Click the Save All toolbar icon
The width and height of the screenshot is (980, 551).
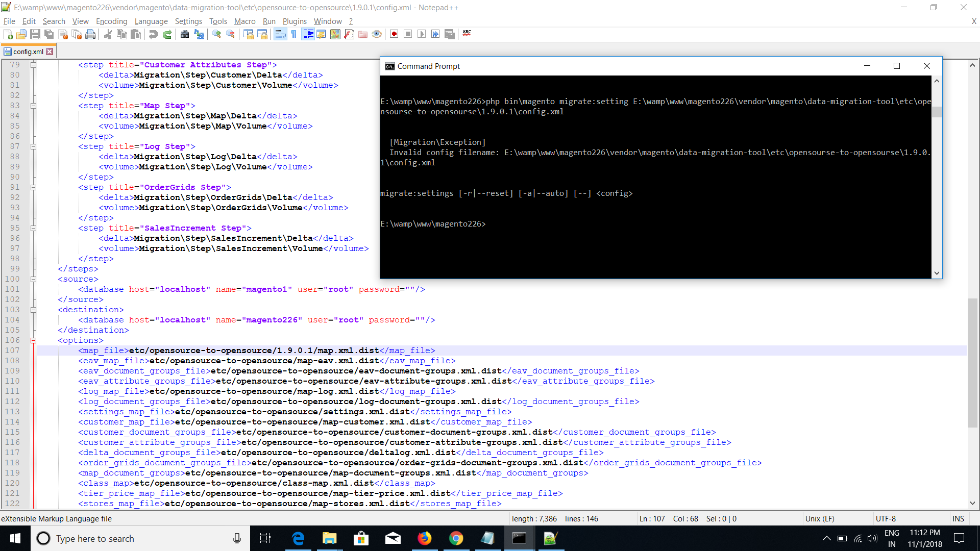pyautogui.click(x=49, y=34)
